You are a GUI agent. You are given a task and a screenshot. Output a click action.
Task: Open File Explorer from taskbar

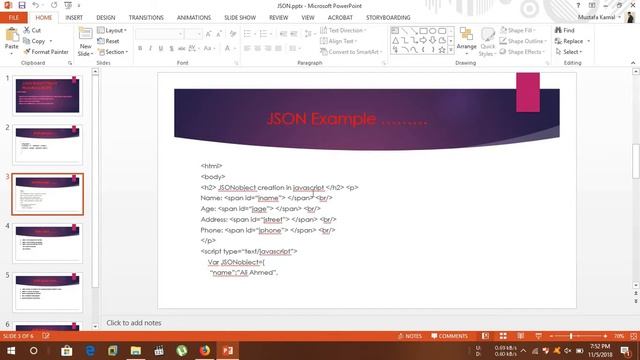pos(136,351)
